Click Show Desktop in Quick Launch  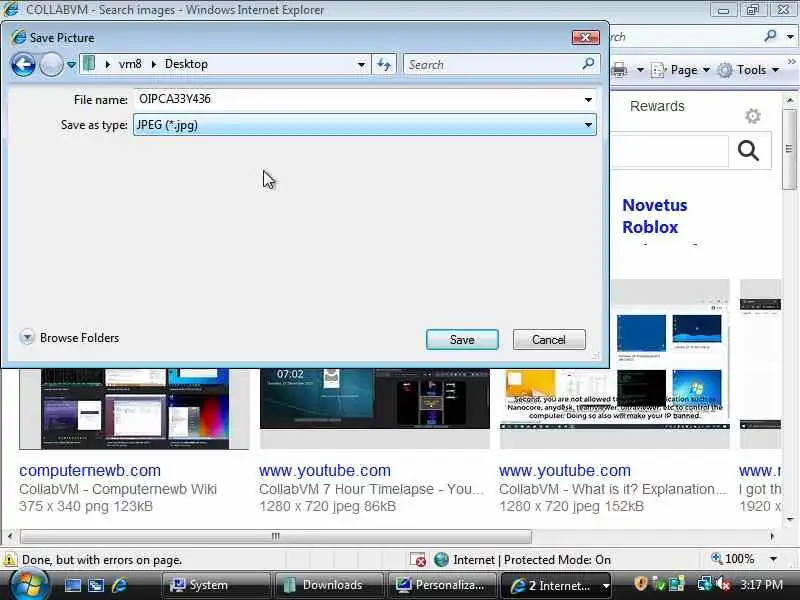tap(72, 585)
